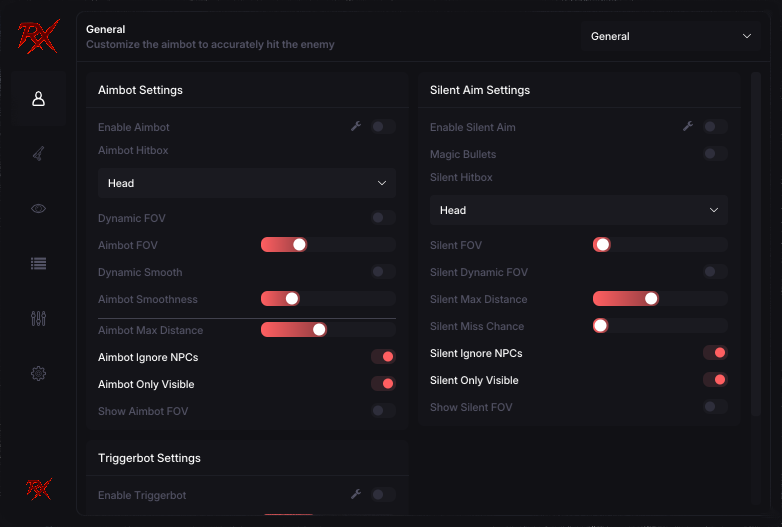Click the Silent Only Visible label
The width and height of the screenshot is (782, 527).
click(x=474, y=380)
